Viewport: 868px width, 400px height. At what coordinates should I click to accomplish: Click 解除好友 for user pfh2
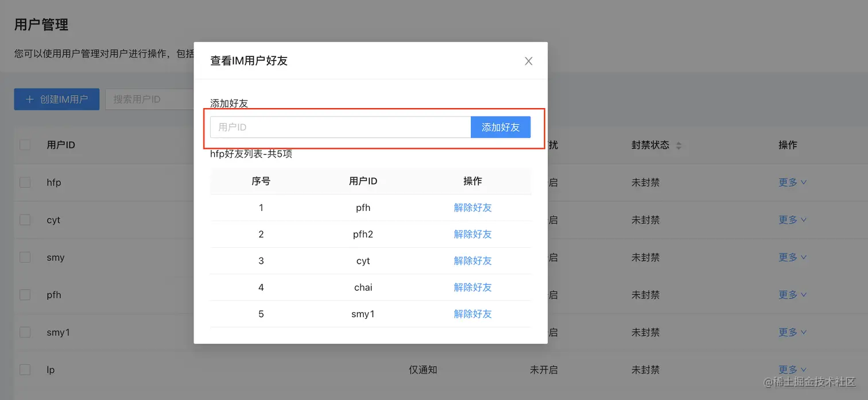pos(472,234)
